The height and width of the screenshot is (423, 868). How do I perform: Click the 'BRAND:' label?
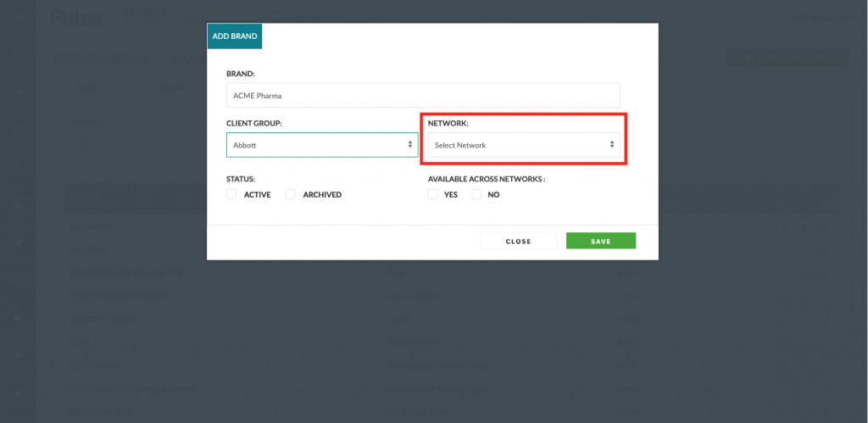coord(240,74)
